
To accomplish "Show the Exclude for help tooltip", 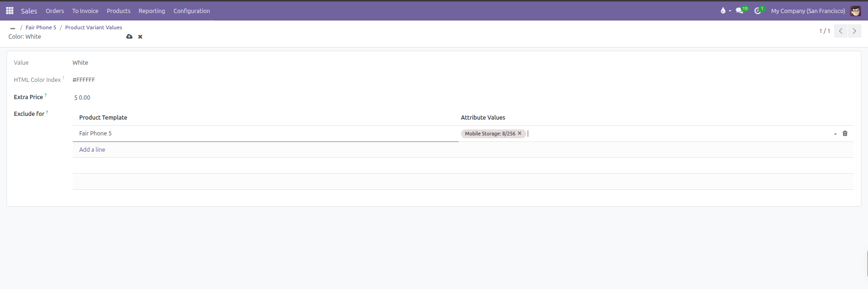I will tap(47, 112).
